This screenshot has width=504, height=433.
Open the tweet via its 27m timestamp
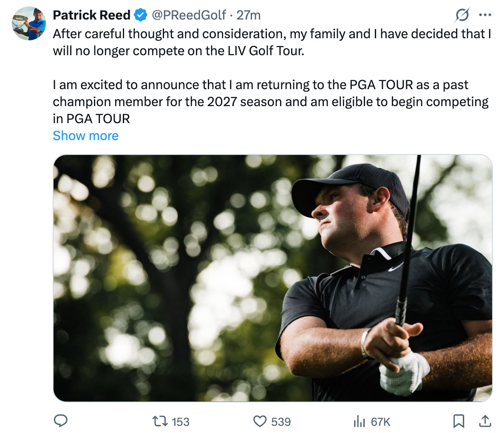pyautogui.click(x=249, y=14)
